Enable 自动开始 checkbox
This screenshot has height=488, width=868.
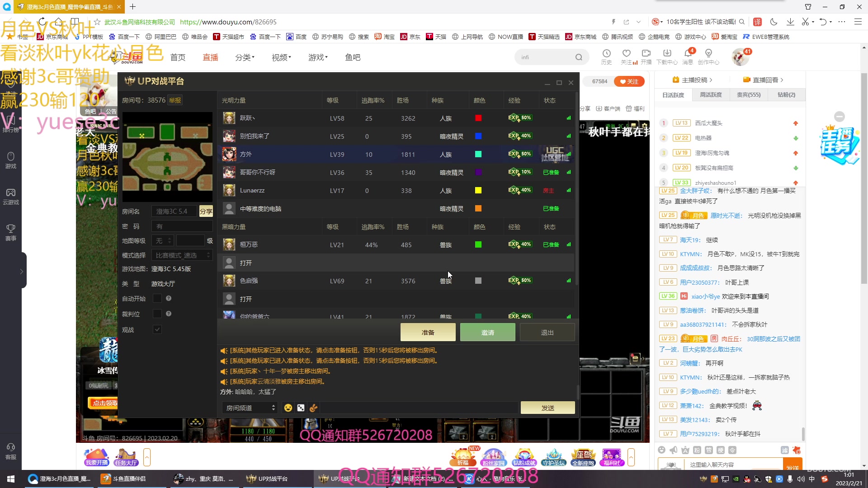tap(157, 298)
